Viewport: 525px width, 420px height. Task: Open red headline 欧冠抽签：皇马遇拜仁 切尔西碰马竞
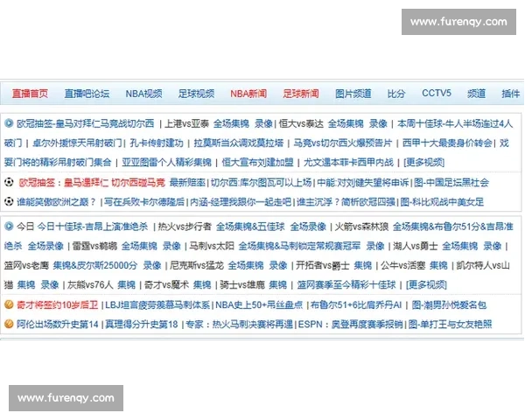(x=92, y=183)
